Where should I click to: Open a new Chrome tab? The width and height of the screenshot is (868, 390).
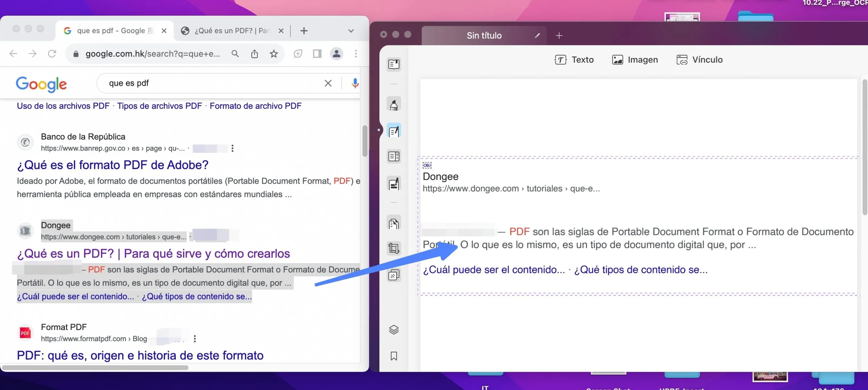pos(304,31)
